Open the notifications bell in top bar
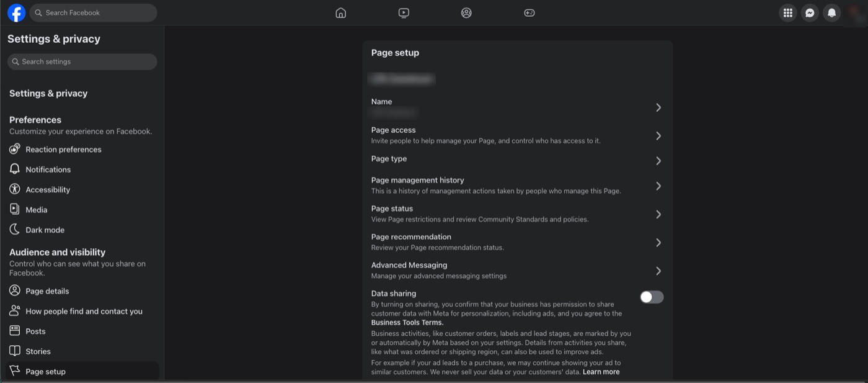 [x=832, y=12]
